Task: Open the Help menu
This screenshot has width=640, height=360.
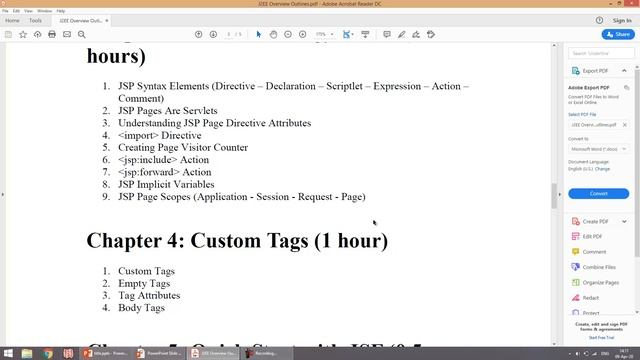Action: [x=61, y=11]
